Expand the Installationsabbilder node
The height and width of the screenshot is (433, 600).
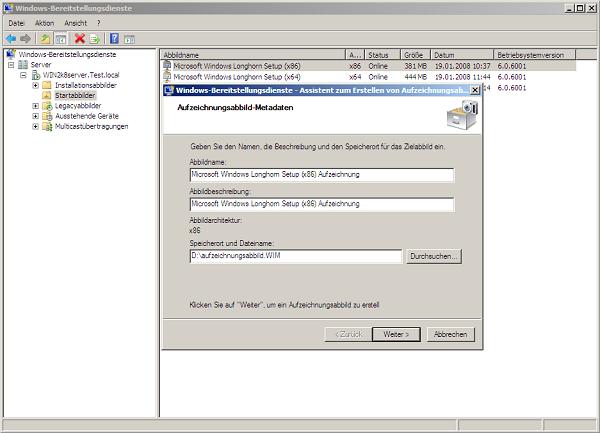[x=35, y=85]
